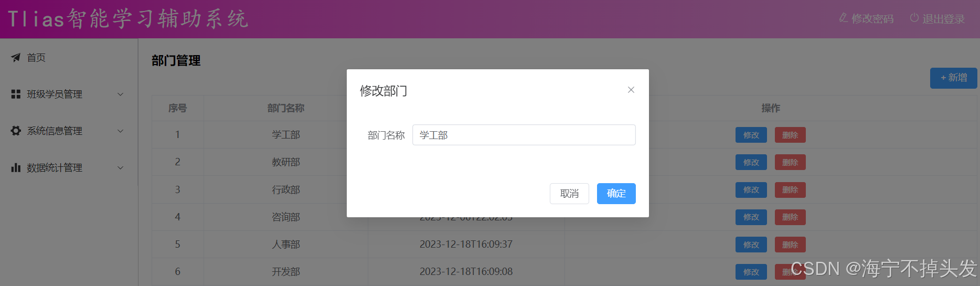Select the 行政部 cell in table
This screenshot has height=286, width=980.
(286, 189)
